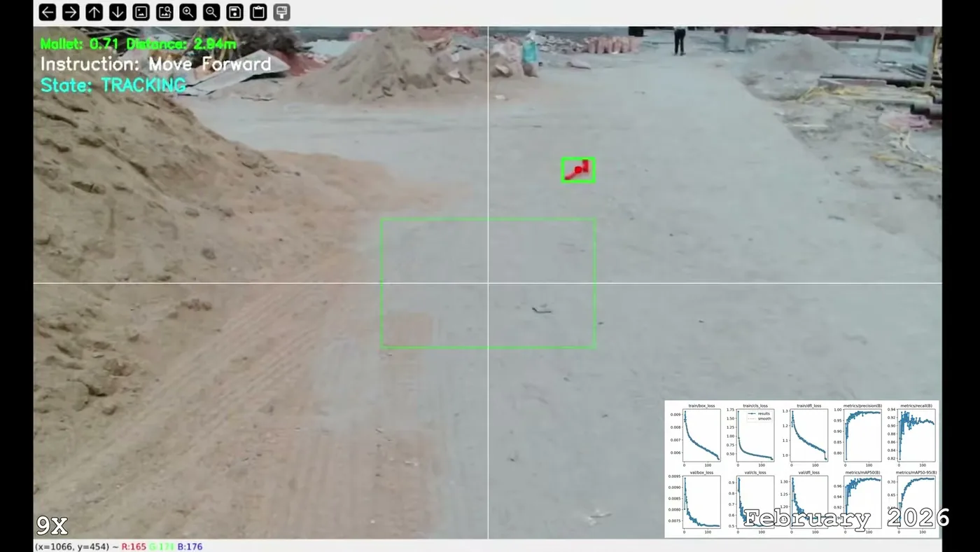Click the "train/dfl_loss" chart title
The image size is (980, 552).
(809, 406)
